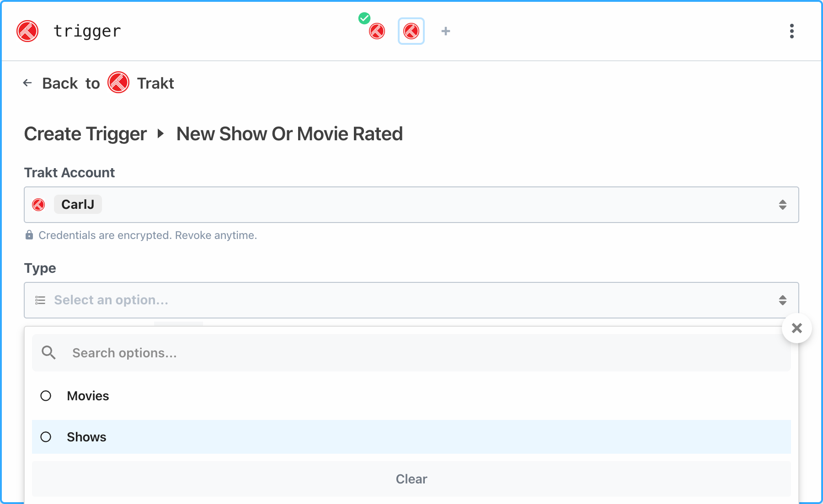Image resolution: width=823 pixels, height=504 pixels.
Task: Expand the Trakt Account dropdown arrows
Action: 782,205
